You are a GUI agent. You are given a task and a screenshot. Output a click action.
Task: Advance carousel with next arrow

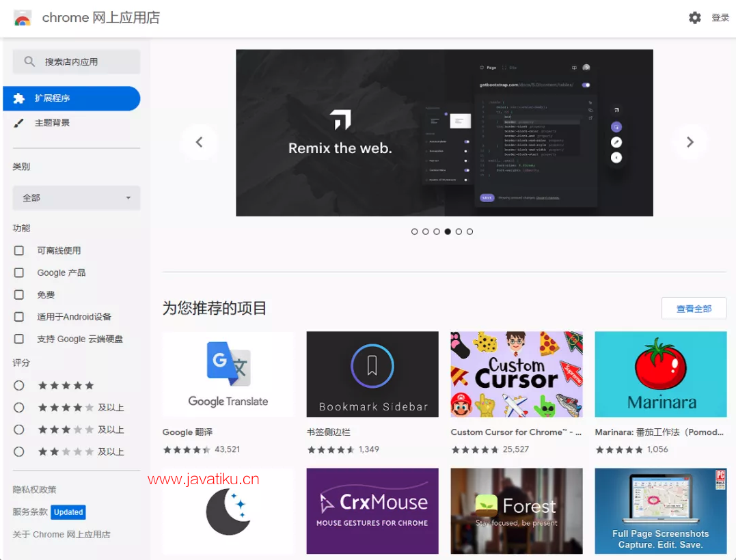[x=690, y=142]
